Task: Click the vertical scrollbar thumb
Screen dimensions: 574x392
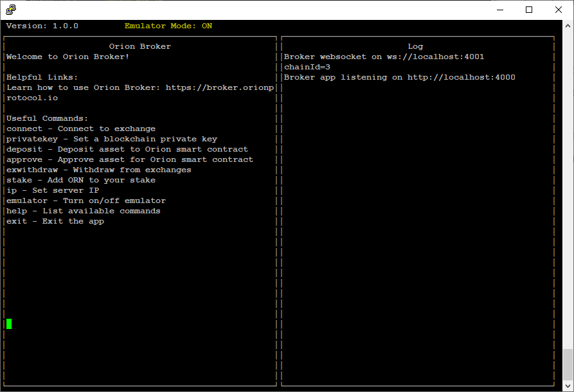Action: click(x=568, y=364)
